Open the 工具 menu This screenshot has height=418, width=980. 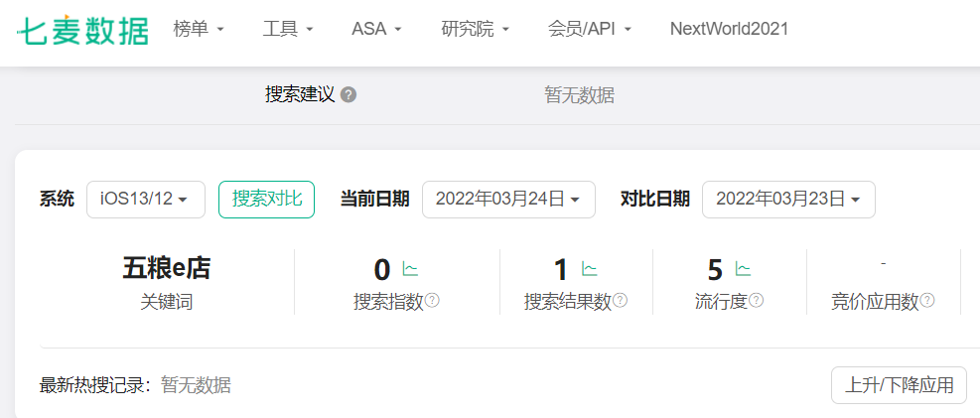288,30
